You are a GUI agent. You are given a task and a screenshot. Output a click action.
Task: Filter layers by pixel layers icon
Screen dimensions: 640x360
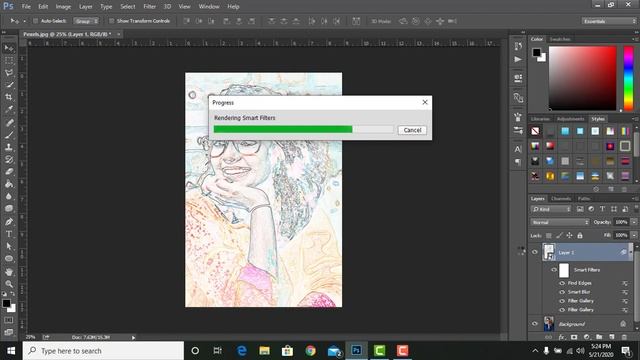click(580, 209)
